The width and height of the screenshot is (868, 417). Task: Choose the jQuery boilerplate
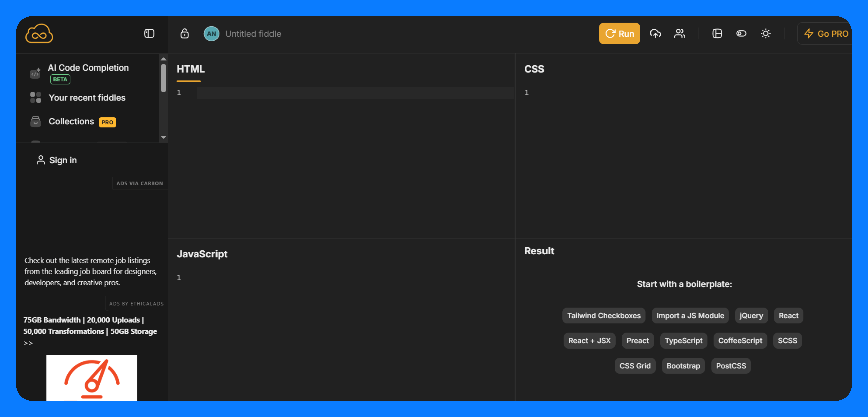point(751,315)
